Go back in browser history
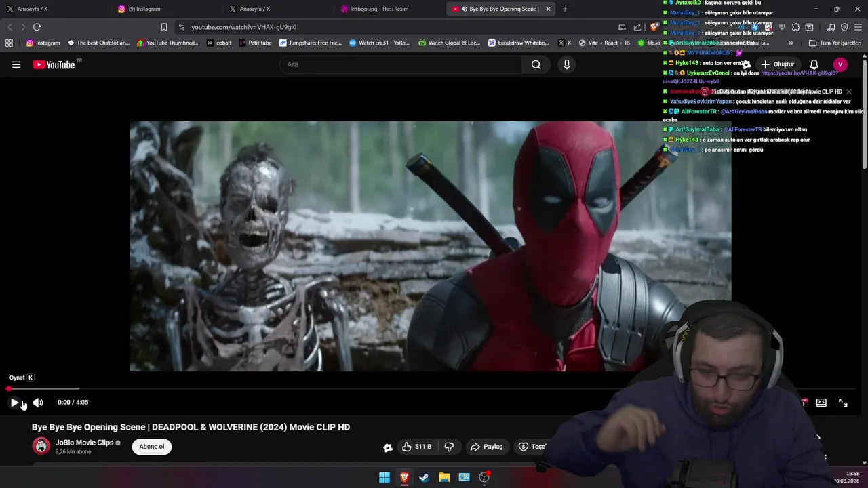The width and height of the screenshot is (868, 488). 9,27
